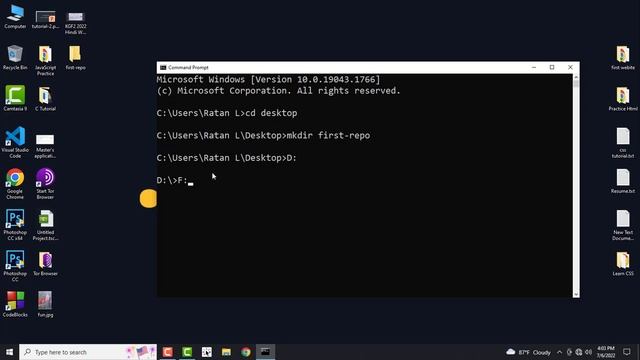The image size is (640, 360).
Task: Minimize the Command Prompt window
Action: [x=533, y=67]
